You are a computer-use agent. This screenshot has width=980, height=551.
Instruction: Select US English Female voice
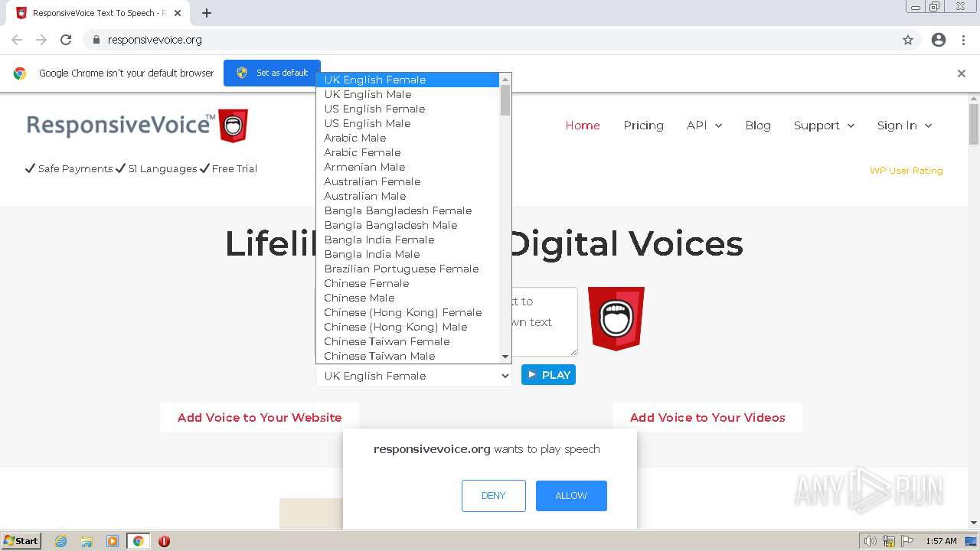407,109
